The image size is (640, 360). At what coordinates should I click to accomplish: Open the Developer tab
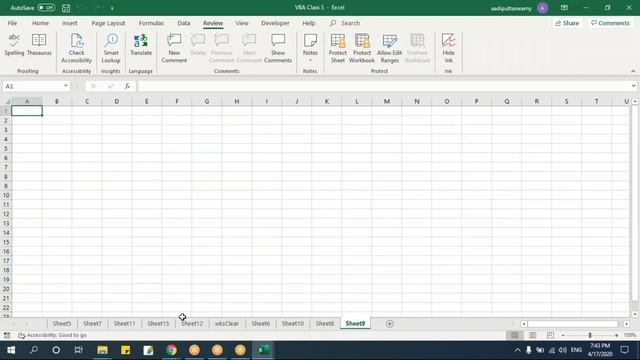coord(275,23)
